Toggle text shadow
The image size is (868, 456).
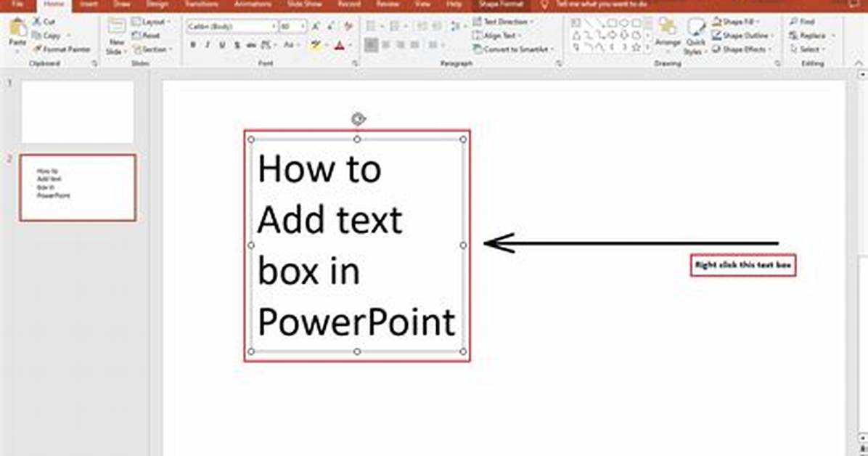click(x=237, y=45)
